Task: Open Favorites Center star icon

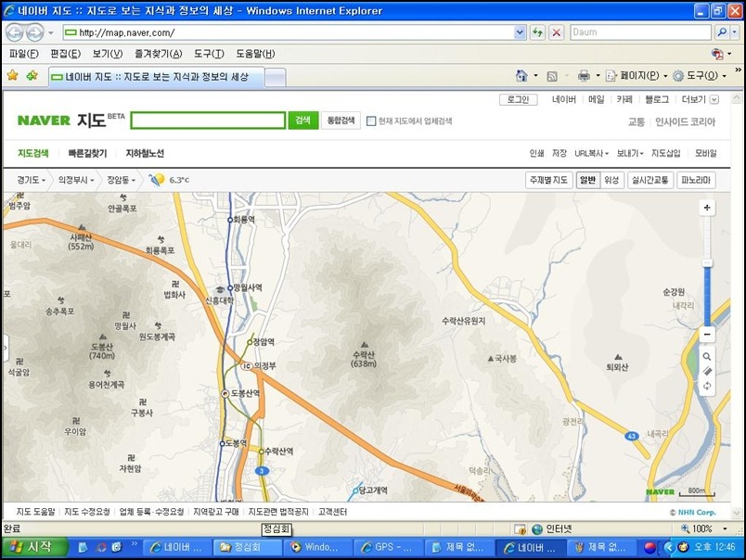Action: coord(12,75)
